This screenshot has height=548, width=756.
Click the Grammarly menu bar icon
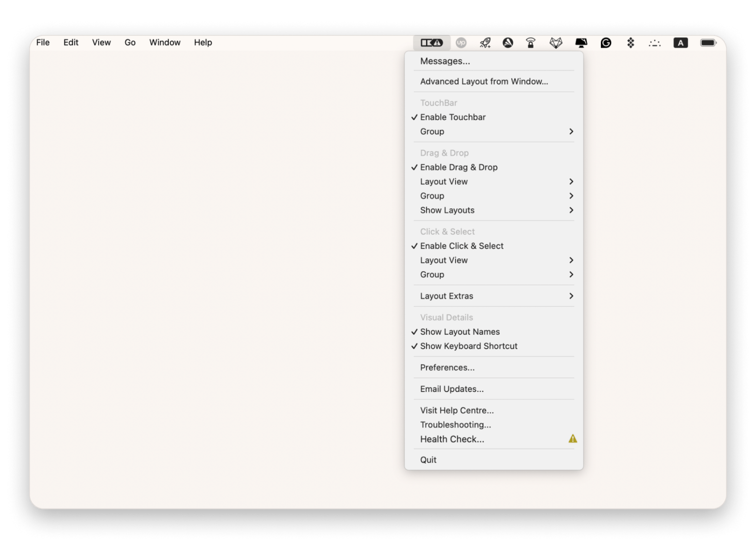(x=606, y=43)
